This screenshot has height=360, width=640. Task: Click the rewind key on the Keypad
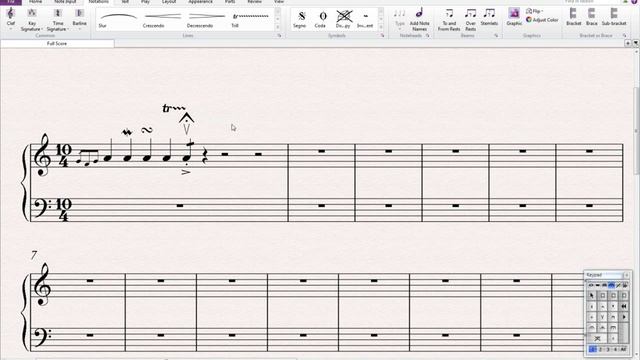[624, 306]
